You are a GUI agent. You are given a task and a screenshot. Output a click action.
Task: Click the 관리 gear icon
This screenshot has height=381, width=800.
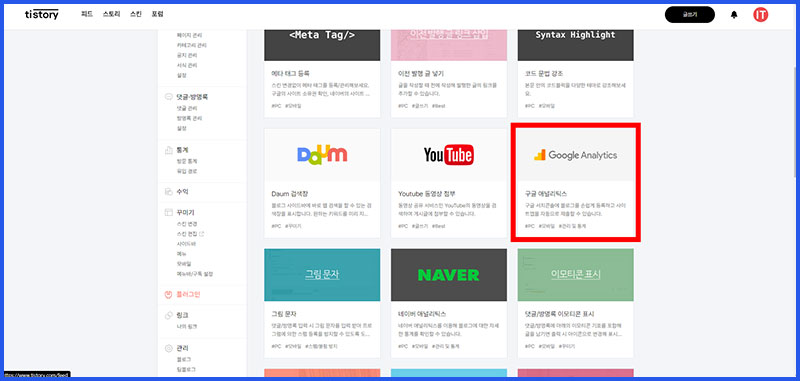click(168, 349)
